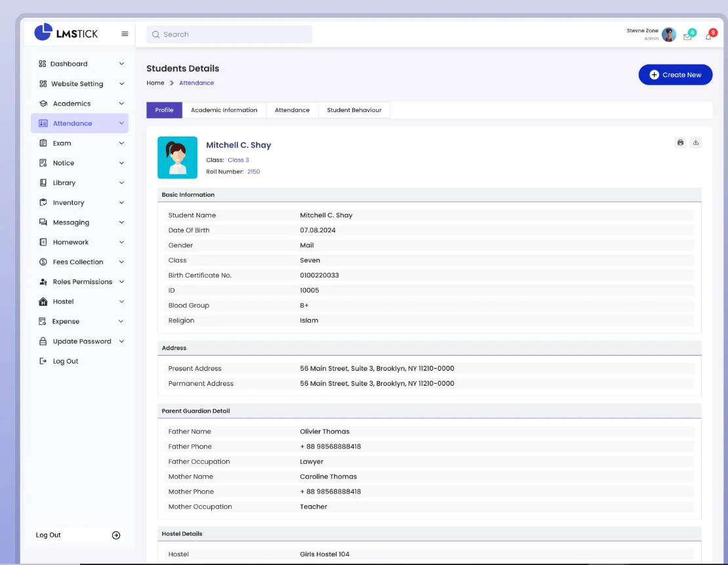Switch to the Academic Information tab
Image resolution: width=728 pixels, height=565 pixels.
tap(224, 110)
